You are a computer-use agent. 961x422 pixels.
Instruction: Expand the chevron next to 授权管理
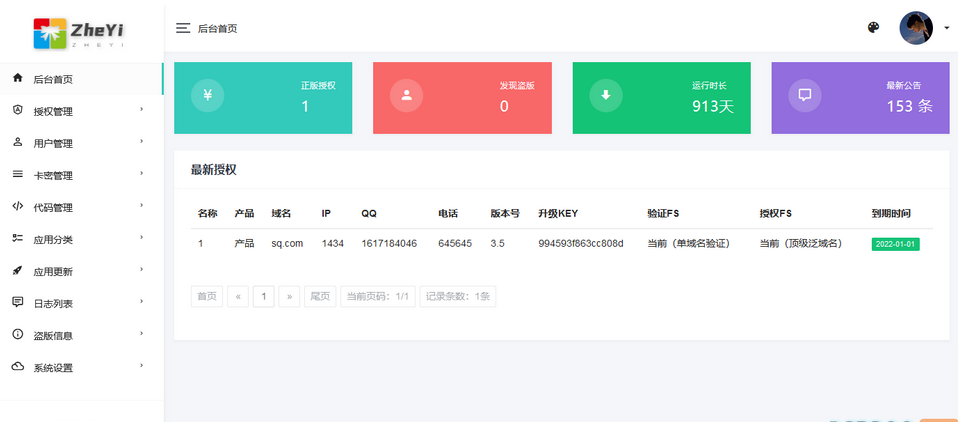click(142, 109)
